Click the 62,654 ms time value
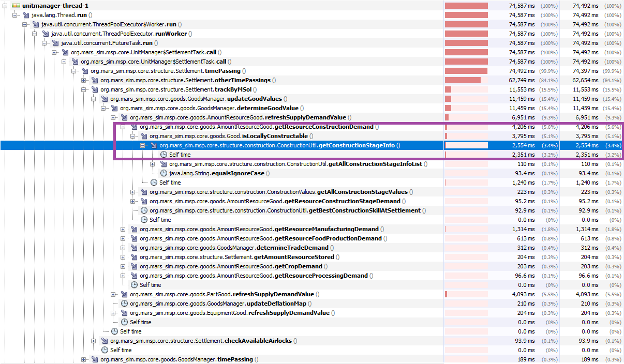This screenshot has height=364, width=624. [584, 80]
